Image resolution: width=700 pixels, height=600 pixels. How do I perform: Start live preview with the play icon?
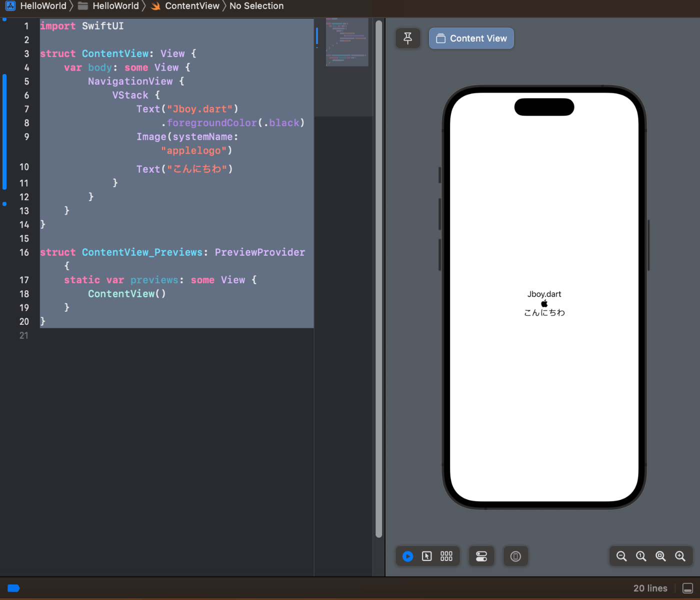(408, 556)
